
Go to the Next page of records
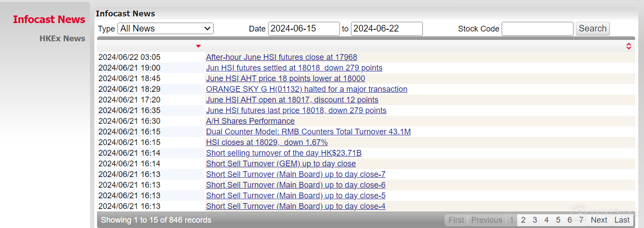click(x=599, y=220)
